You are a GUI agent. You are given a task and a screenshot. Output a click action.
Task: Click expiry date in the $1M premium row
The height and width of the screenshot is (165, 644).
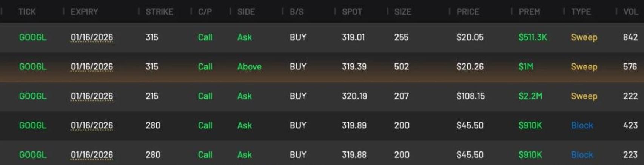(x=92, y=67)
